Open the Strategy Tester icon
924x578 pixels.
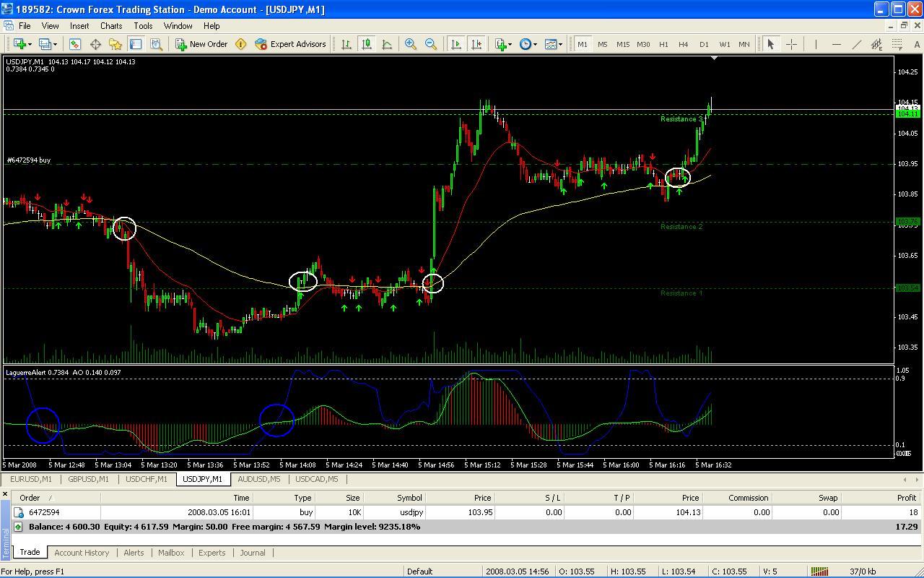pos(155,44)
